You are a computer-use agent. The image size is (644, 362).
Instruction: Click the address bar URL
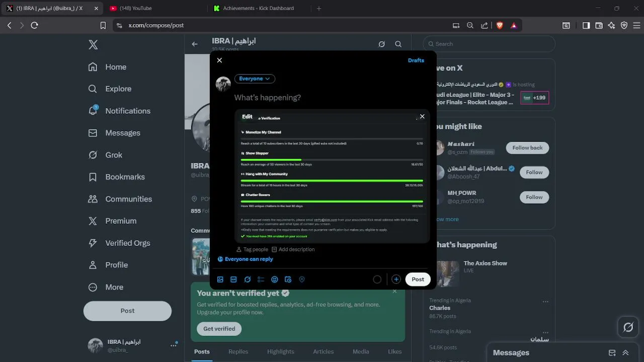(x=156, y=25)
